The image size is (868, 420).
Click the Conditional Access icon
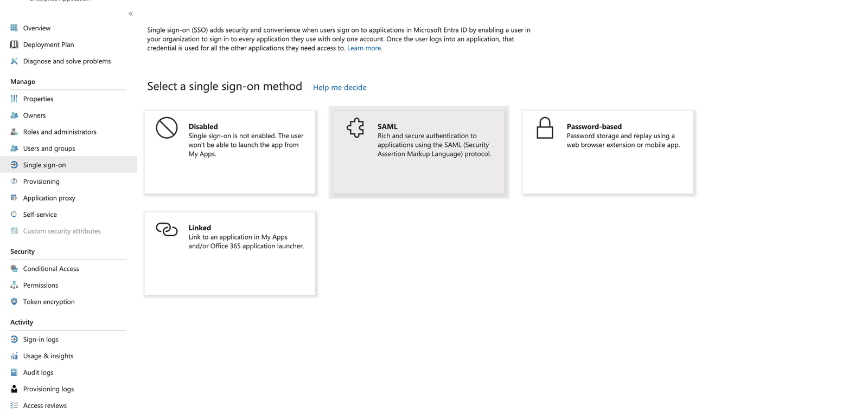pyautogui.click(x=14, y=268)
